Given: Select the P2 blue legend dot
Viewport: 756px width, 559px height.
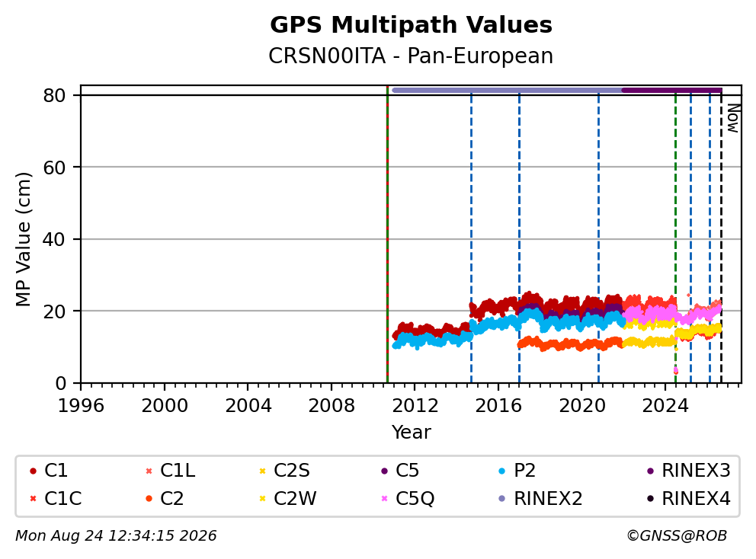Looking at the screenshot, I should click(x=502, y=471).
